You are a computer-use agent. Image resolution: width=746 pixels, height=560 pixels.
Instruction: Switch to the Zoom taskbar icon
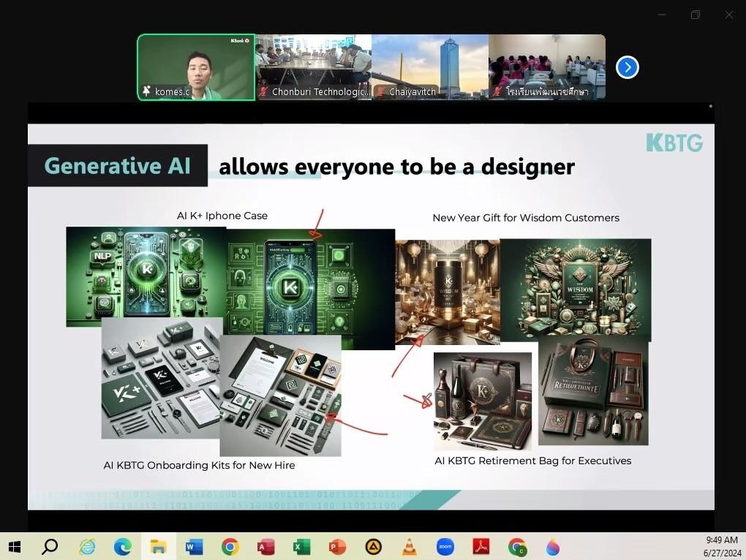click(x=445, y=546)
